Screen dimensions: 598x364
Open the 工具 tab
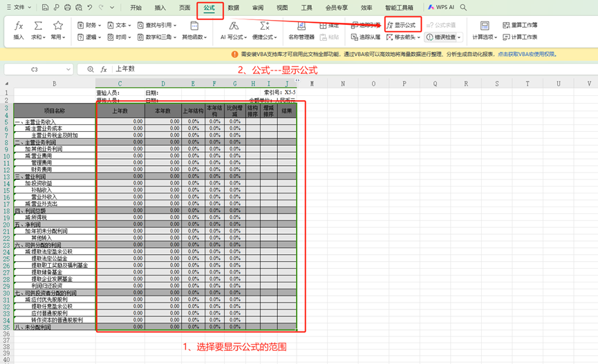click(307, 8)
